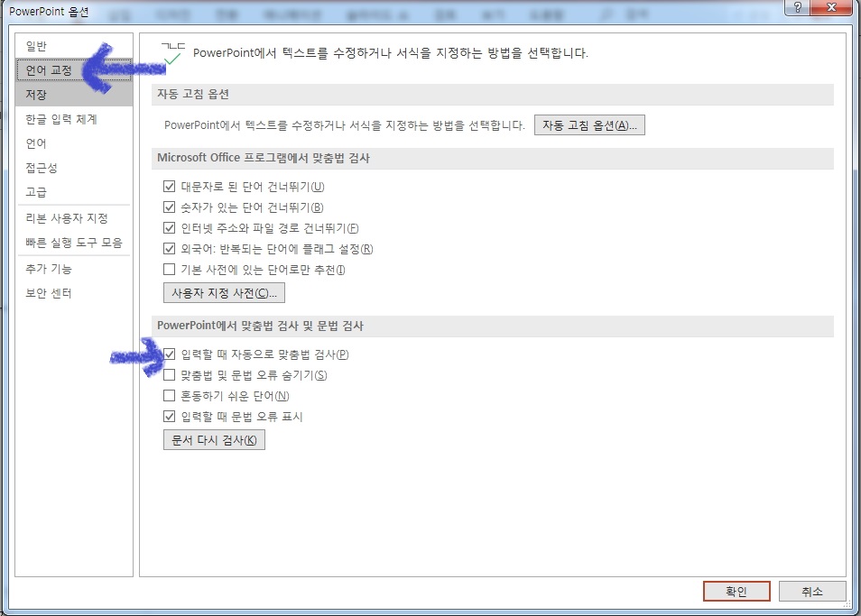The image size is (861, 616).
Task: Open the 접근성 category
Action: 74,167
